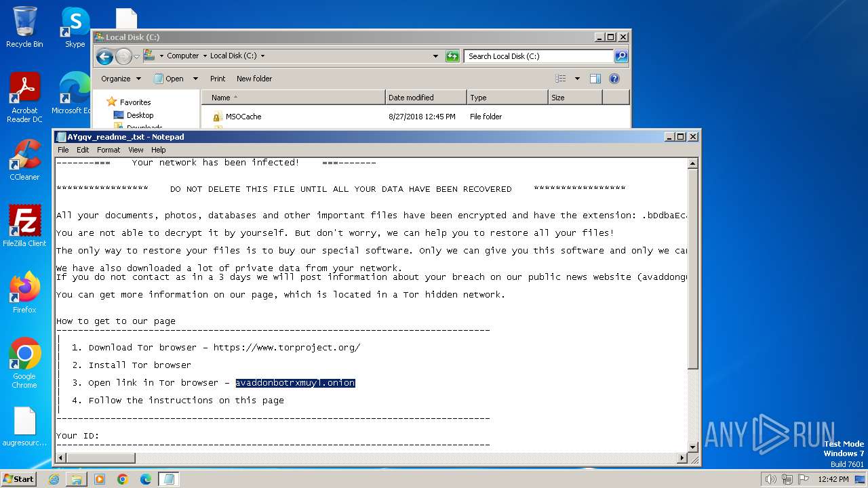Click Print in the Explorer toolbar
The width and height of the screenshot is (868, 488).
(x=218, y=79)
